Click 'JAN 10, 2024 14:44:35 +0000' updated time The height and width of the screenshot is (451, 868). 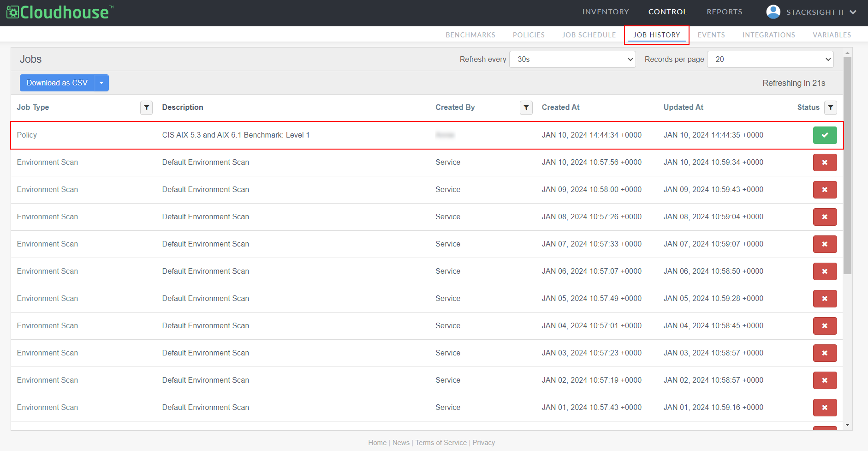(x=713, y=135)
